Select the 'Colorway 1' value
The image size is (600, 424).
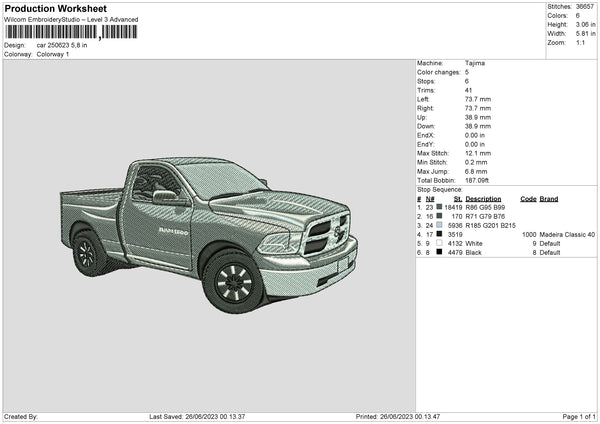tap(53, 54)
